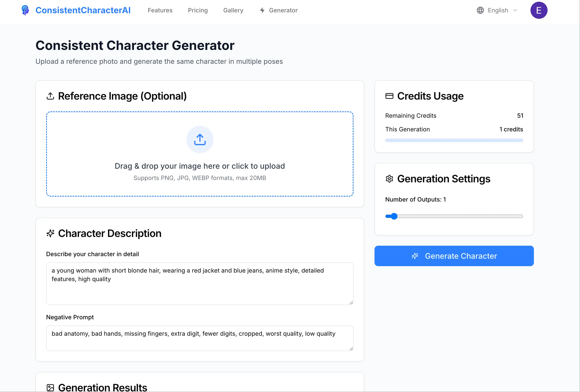Click the Number of Outputs slider handle
The width and height of the screenshot is (580, 392).
tap(394, 216)
